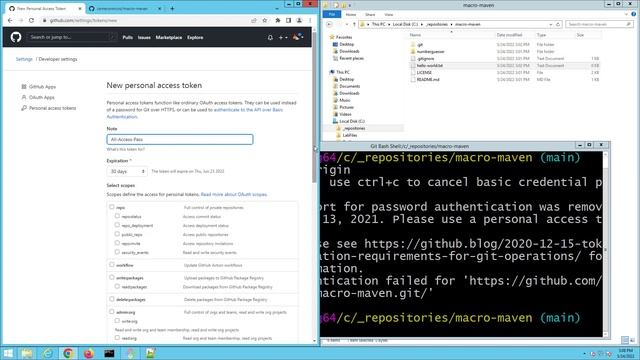Check the repo:status scope
The width and height of the screenshot is (640, 360).
click(x=117, y=216)
